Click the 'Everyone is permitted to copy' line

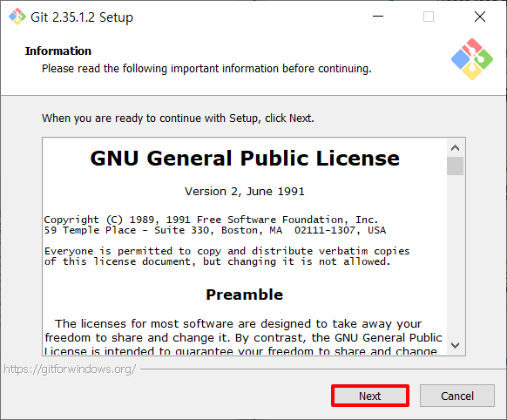[226, 251]
